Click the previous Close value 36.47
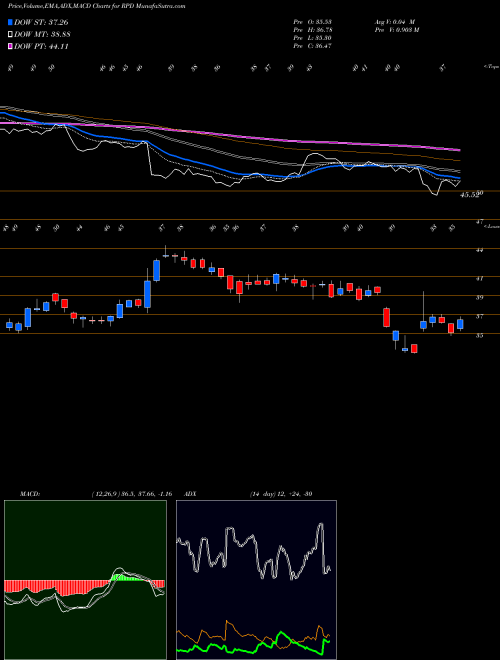The width and height of the screenshot is (500, 660). (322, 46)
